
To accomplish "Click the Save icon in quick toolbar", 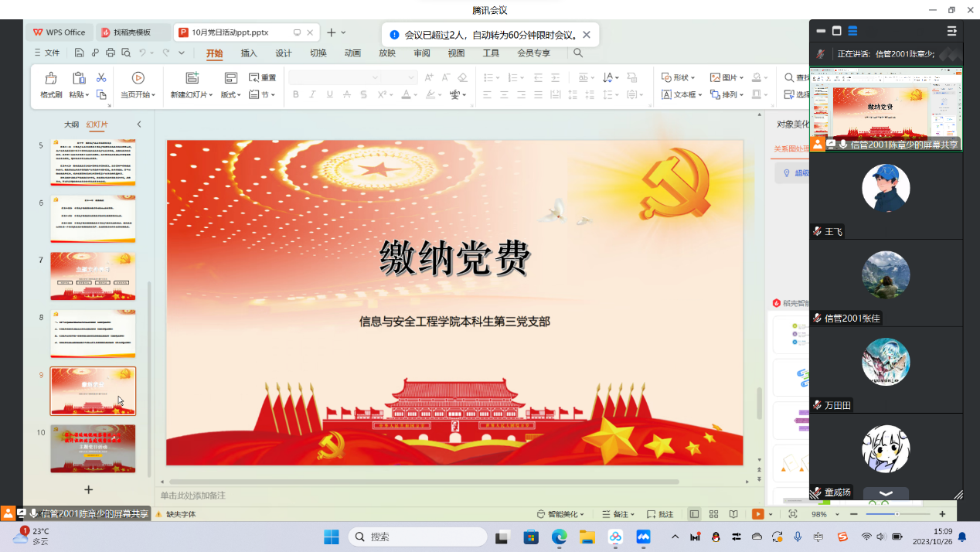I will (x=80, y=53).
